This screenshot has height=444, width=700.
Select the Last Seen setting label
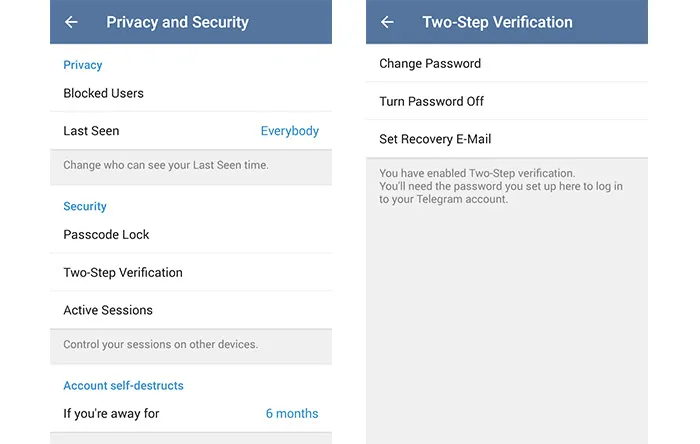(x=91, y=131)
